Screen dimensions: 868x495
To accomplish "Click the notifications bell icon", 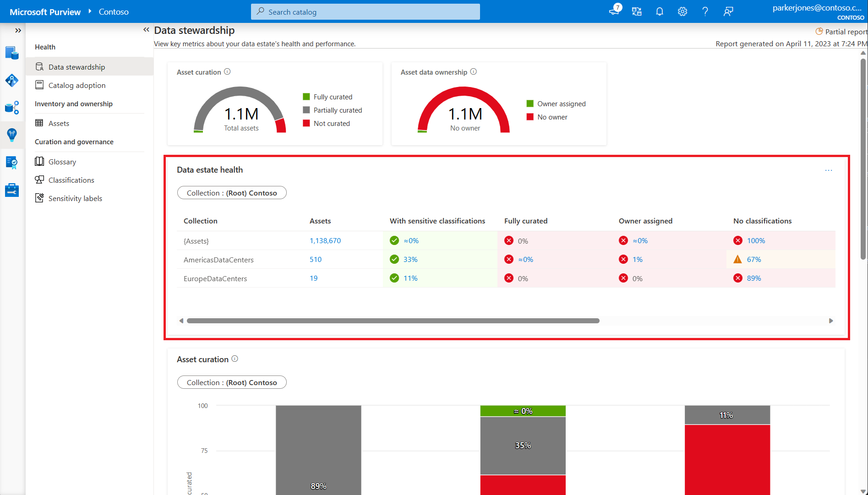I will [659, 11].
